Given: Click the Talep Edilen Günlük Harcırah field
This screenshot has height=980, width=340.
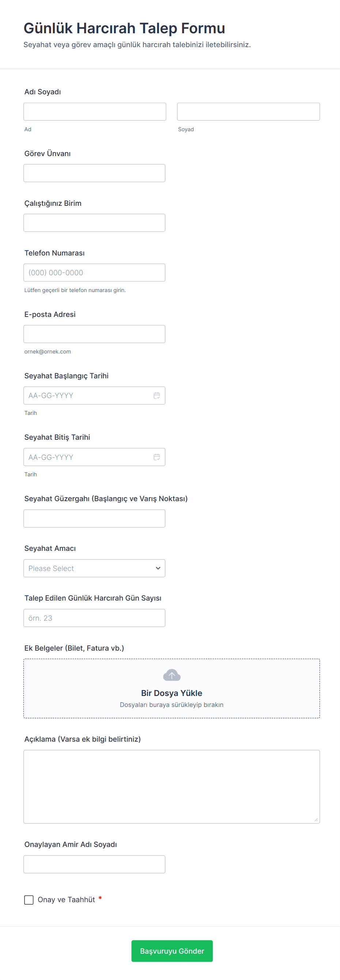Looking at the screenshot, I should pos(94,618).
